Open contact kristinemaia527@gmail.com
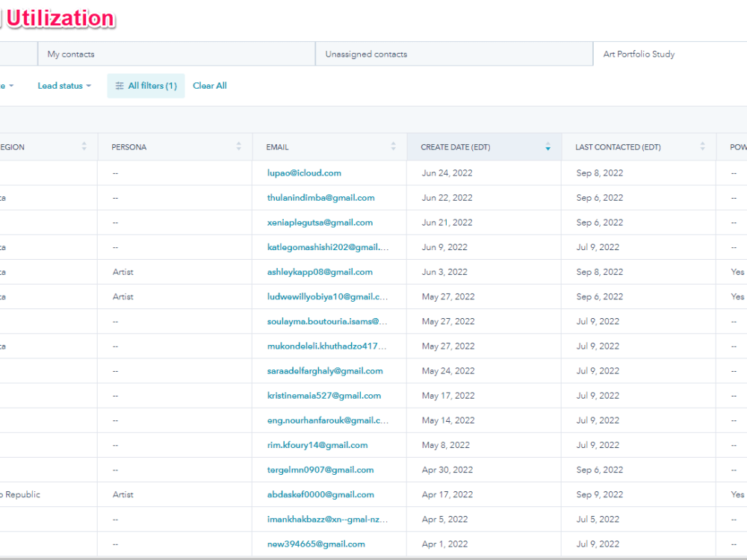Screen dimensions: 747x560 coord(324,396)
